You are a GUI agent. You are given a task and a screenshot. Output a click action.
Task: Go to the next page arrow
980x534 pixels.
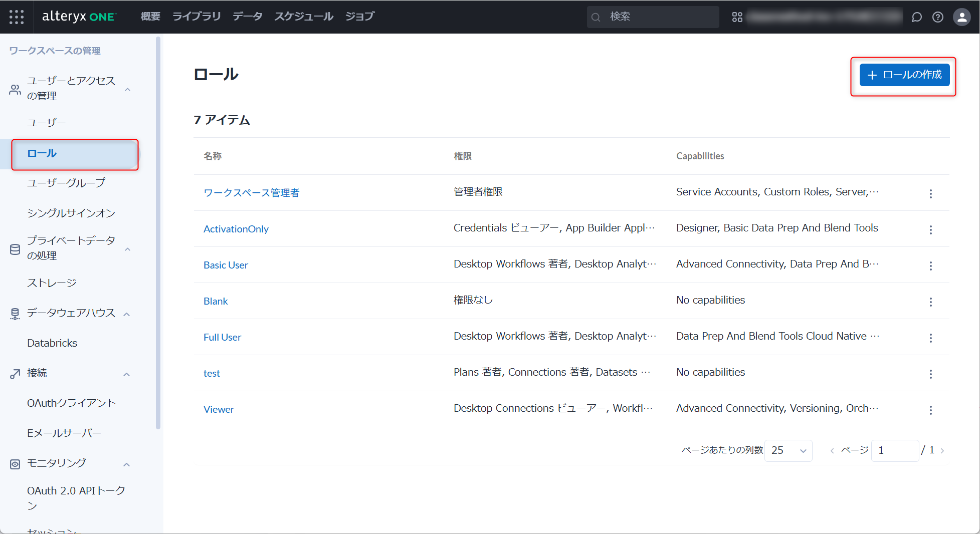tap(942, 451)
